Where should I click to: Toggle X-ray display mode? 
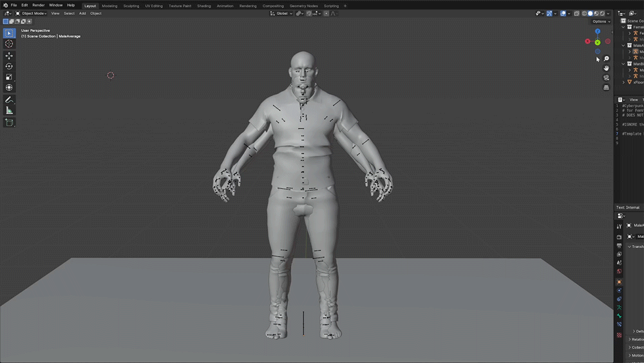(576, 14)
